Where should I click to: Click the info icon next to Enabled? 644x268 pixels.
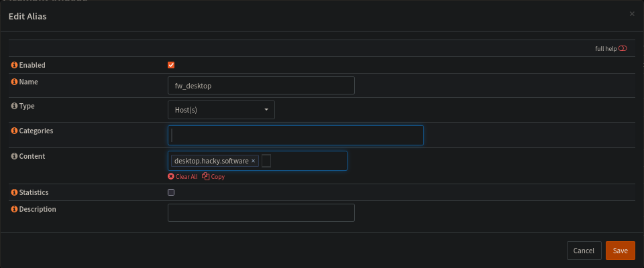tap(14, 65)
